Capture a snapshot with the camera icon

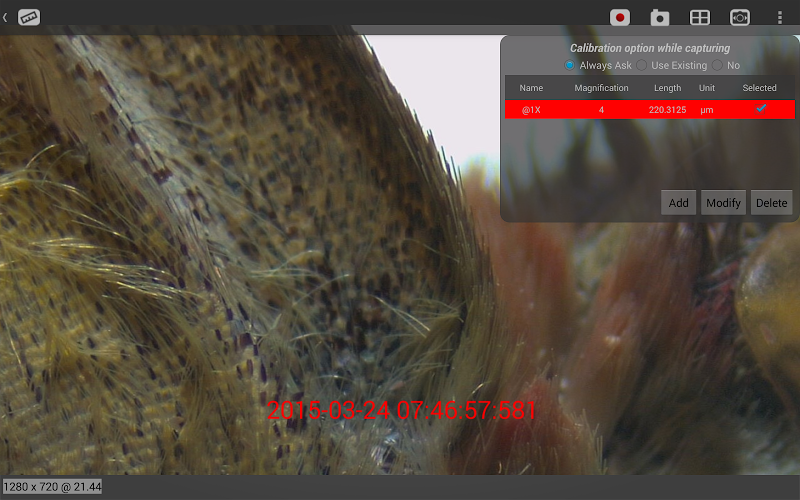tap(660, 18)
